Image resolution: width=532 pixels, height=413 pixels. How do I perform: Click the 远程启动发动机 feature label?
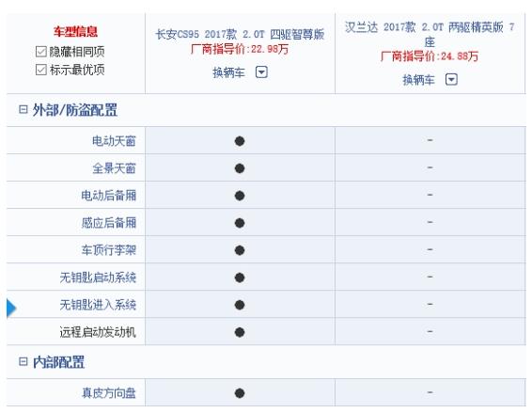click(98, 332)
